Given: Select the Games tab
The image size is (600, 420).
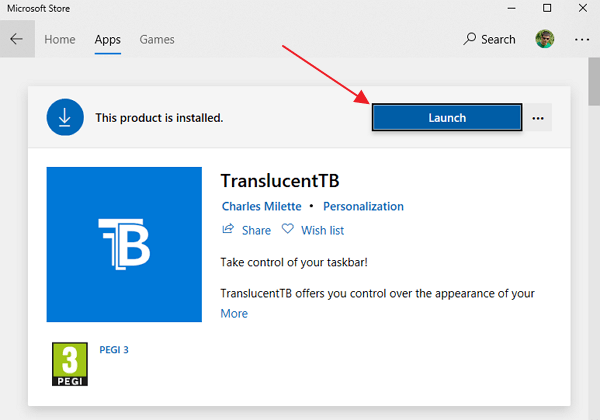Looking at the screenshot, I should [157, 40].
